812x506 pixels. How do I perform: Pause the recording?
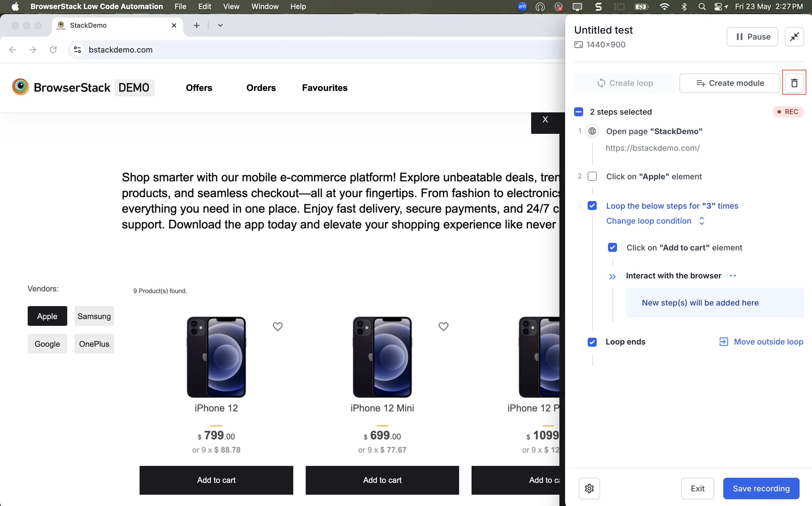752,36
